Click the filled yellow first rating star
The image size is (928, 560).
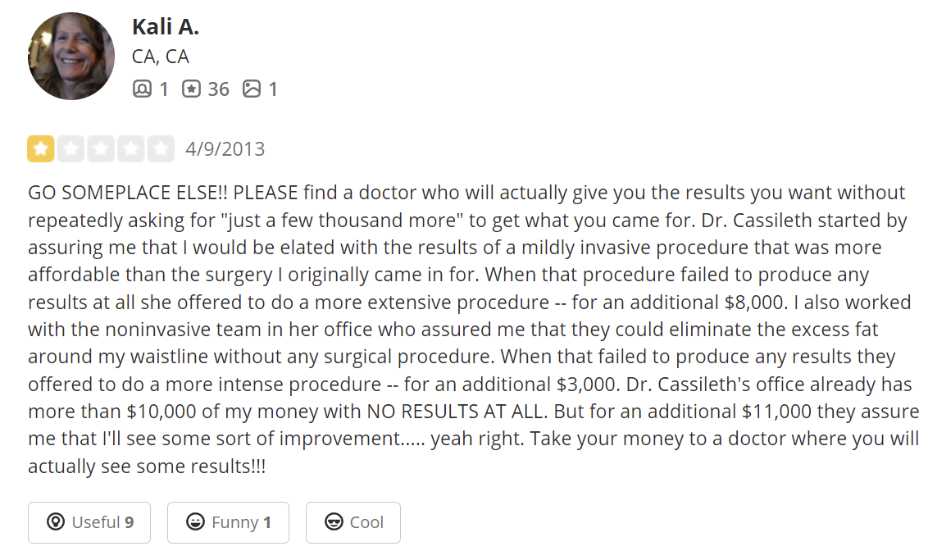pos(40,148)
